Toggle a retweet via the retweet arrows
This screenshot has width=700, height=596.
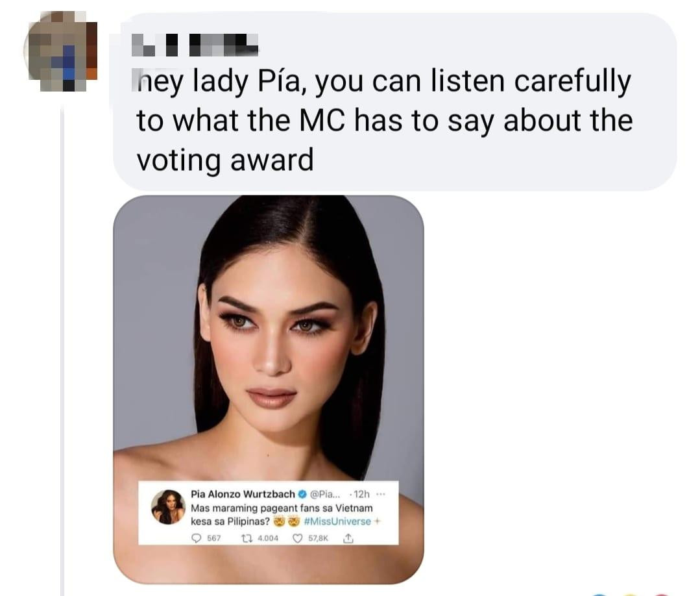245,538
